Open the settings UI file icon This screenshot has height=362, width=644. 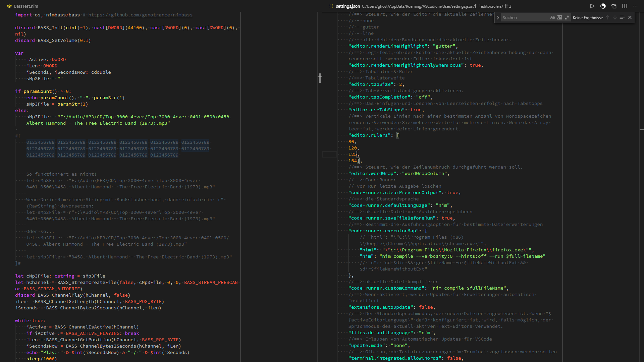tap(614, 6)
